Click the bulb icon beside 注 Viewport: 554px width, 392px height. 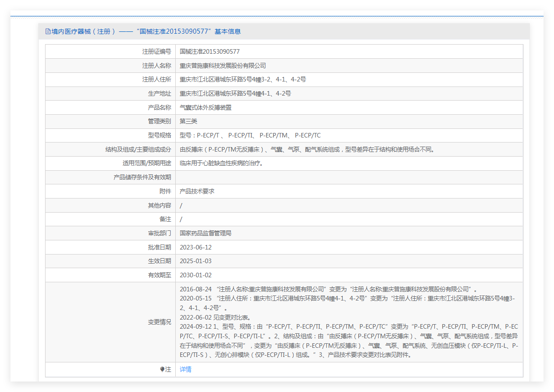[x=162, y=370]
